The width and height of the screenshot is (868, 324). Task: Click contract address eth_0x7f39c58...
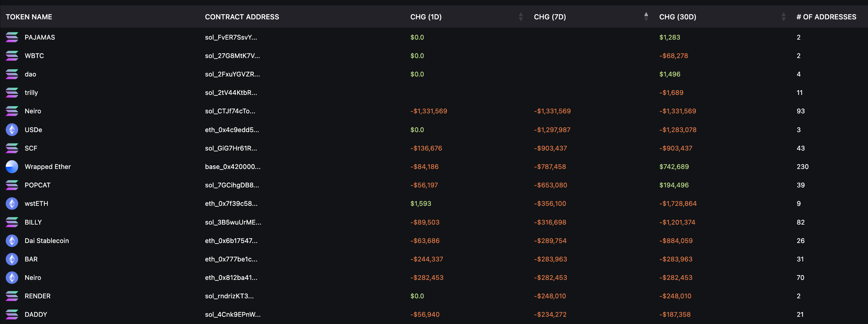coord(231,204)
